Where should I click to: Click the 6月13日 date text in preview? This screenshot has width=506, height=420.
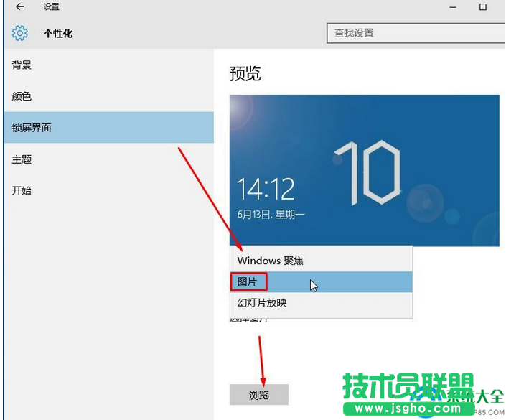(x=271, y=214)
